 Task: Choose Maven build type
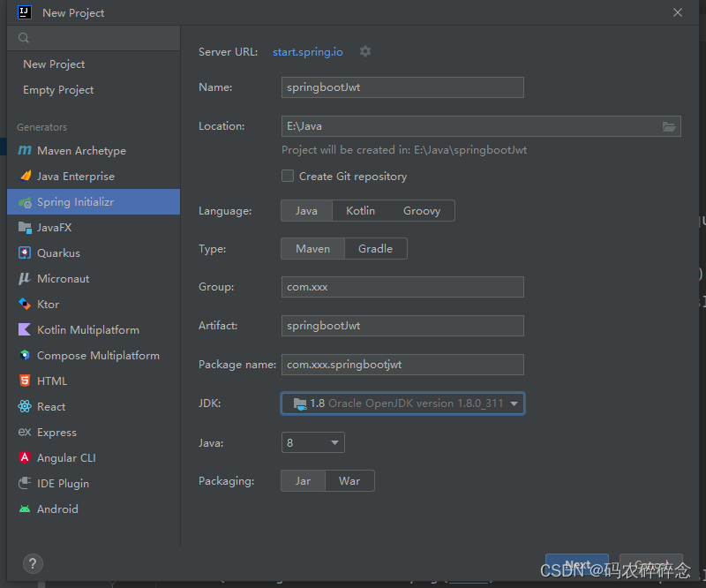pyautogui.click(x=312, y=249)
